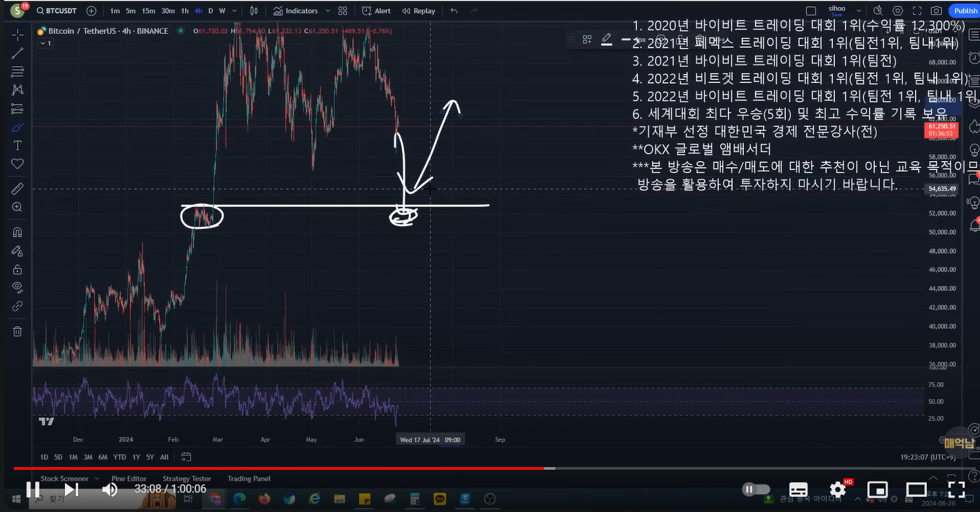
Task: Select the 1Y date range
Action: [136, 457]
